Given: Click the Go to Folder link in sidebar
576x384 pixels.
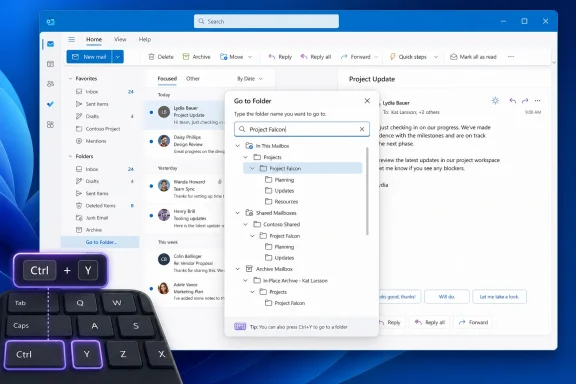Looking at the screenshot, I should tap(101, 242).
